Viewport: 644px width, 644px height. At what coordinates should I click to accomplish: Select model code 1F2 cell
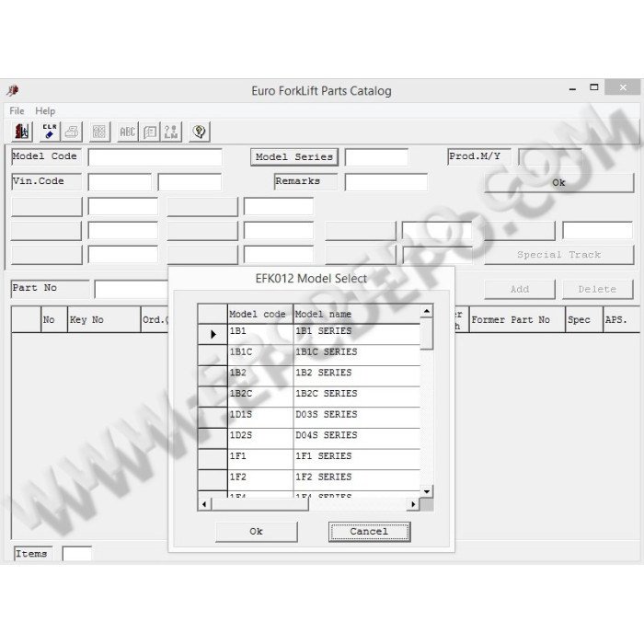(x=260, y=480)
